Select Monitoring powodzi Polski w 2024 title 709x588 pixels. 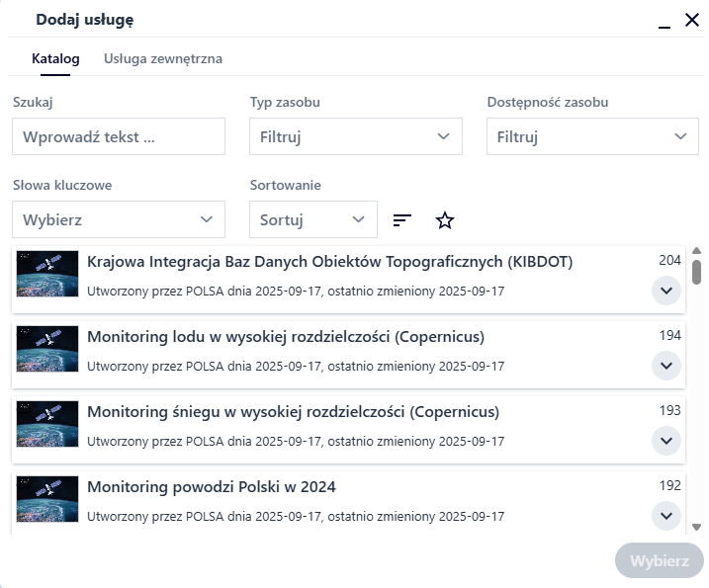click(212, 486)
